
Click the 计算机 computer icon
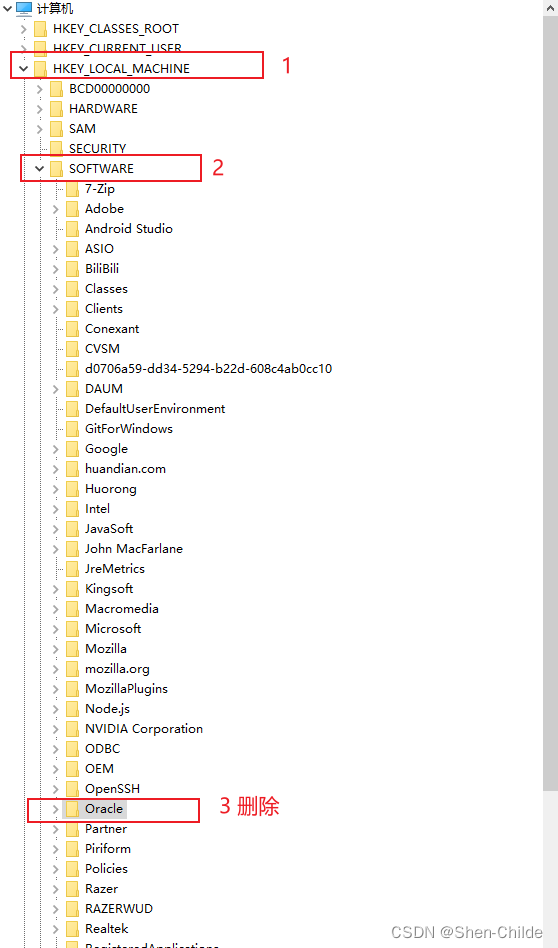pyautogui.click(x=24, y=8)
